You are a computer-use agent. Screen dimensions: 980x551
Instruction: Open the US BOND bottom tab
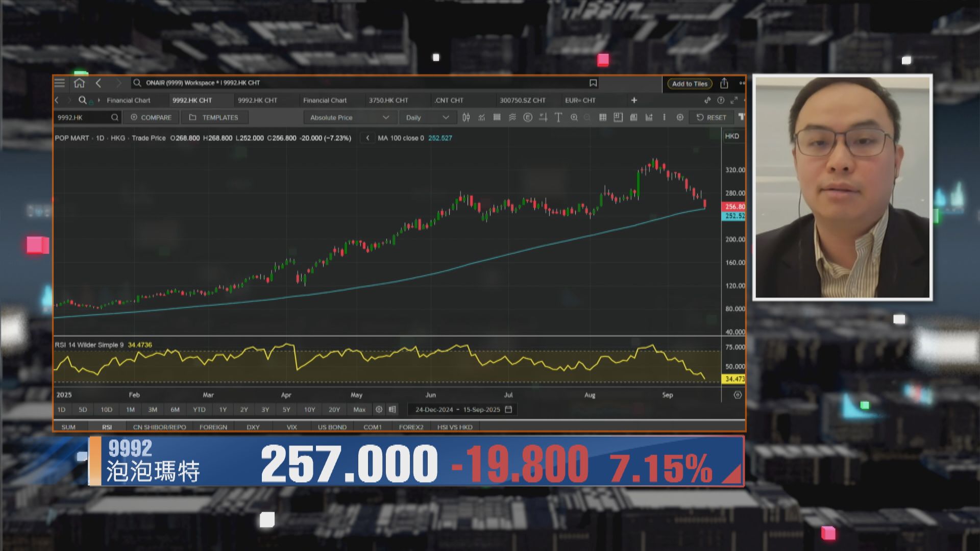tap(332, 427)
